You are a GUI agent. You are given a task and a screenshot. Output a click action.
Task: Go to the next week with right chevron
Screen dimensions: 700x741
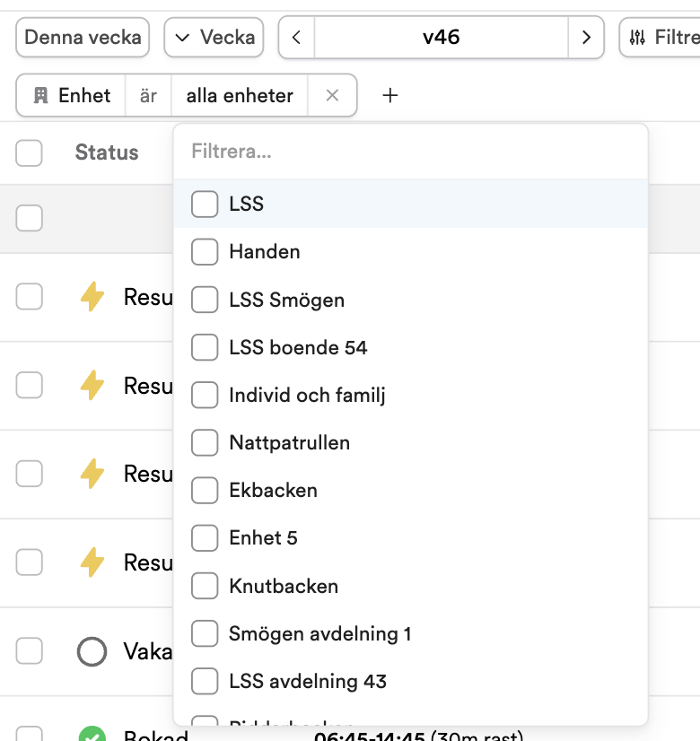point(586,38)
